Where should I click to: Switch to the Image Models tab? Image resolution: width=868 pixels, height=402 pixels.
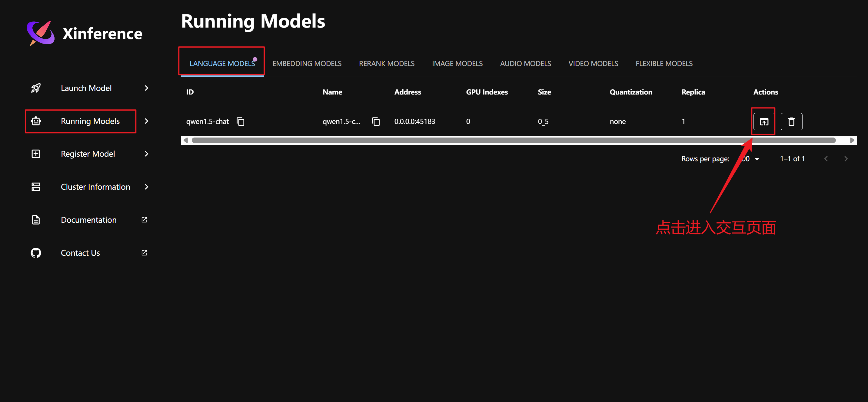(x=457, y=63)
